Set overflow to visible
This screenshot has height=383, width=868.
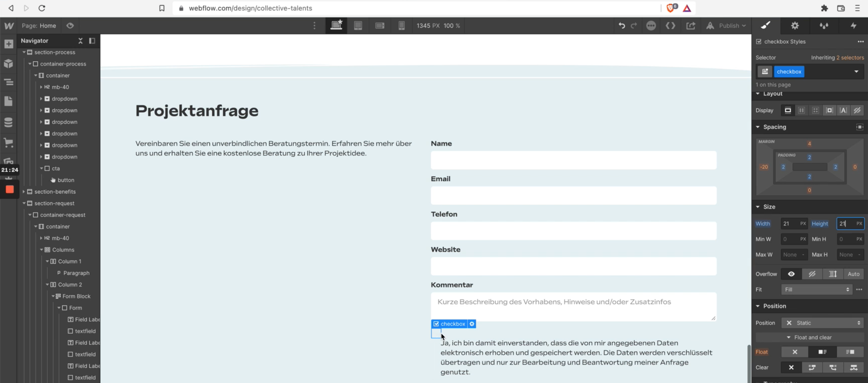coord(791,274)
